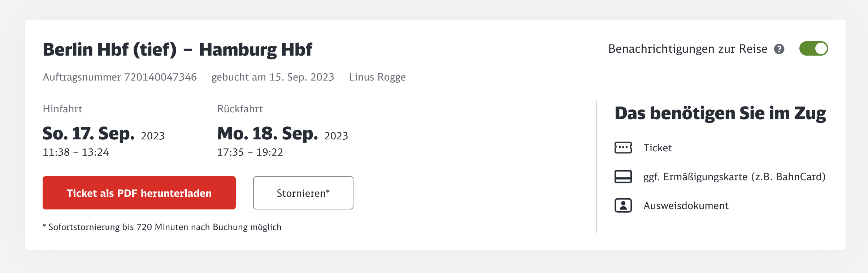Click the traveler name Linus Rogge
Image resolution: width=868 pixels, height=273 pixels.
(377, 77)
